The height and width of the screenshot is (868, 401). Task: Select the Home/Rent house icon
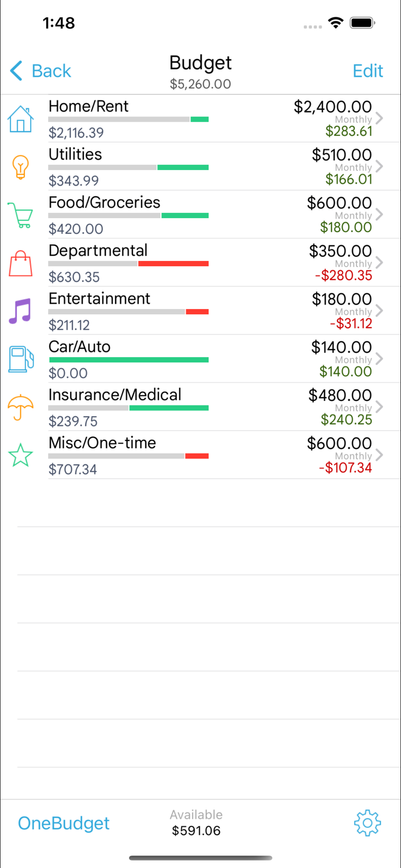21,119
